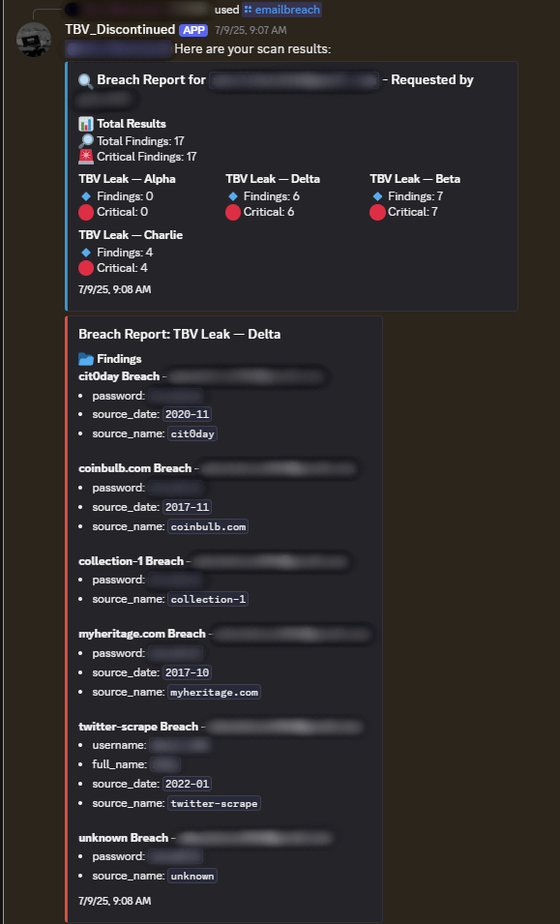This screenshot has width=560, height=924.
Task: Select the unknown Breach heading
Action: click(124, 837)
